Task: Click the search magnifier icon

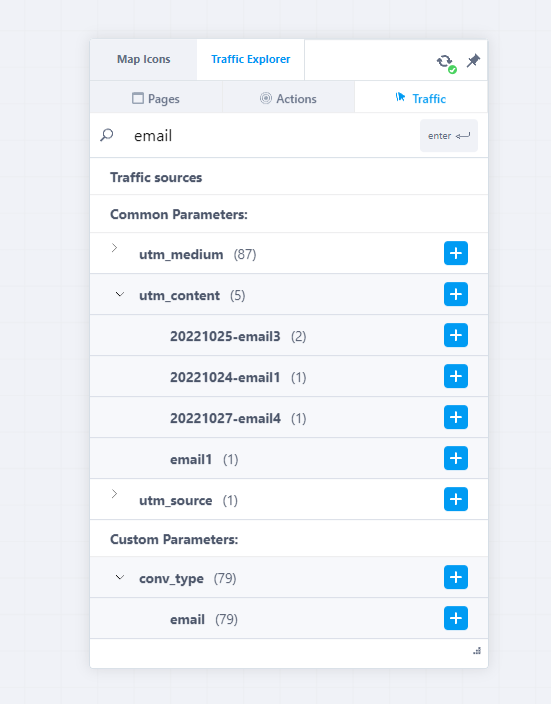Action: click(107, 135)
